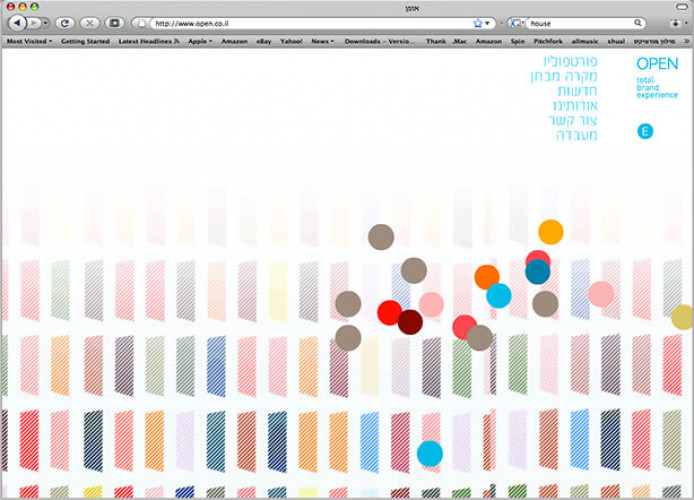Run search with the magnifier icon
This screenshot has width=694, height=500.
[x=637, y=23]
